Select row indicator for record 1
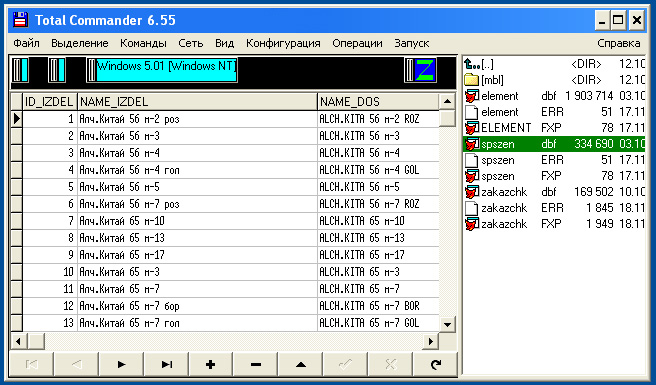Viewport: 656px width, 385px height. [16, 119]
